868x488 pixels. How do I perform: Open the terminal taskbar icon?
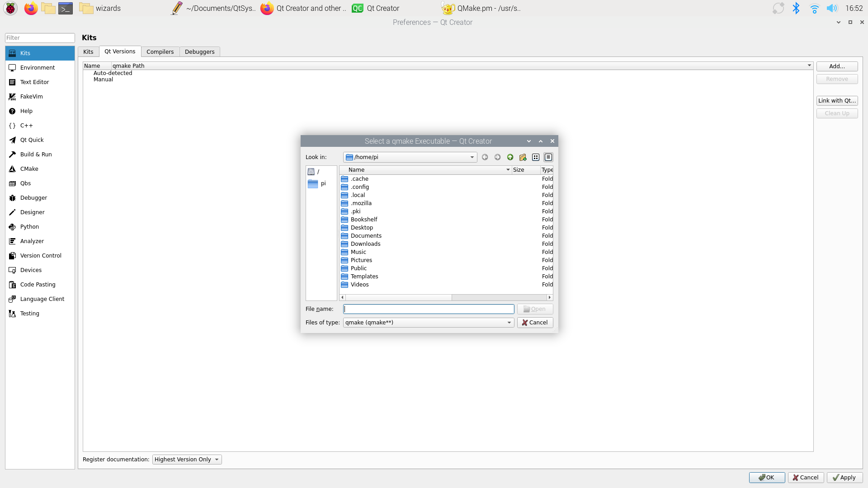coord(66,8)
